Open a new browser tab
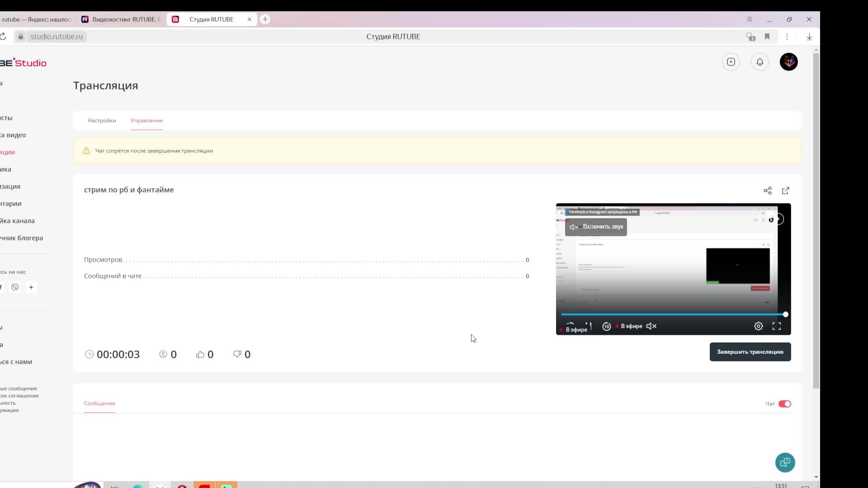Viewport: 868px width, 488px height. click(x=265, y=19)
